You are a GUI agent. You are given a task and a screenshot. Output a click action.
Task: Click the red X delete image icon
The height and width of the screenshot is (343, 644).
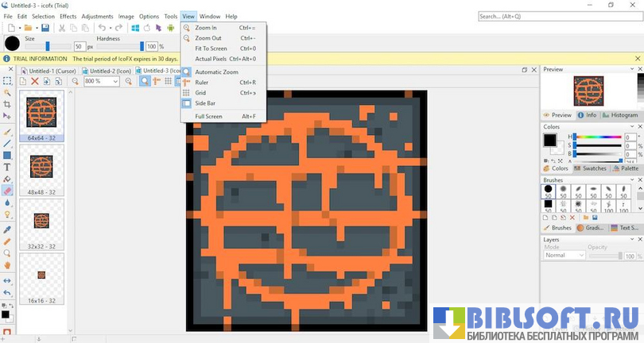point(34,81)
